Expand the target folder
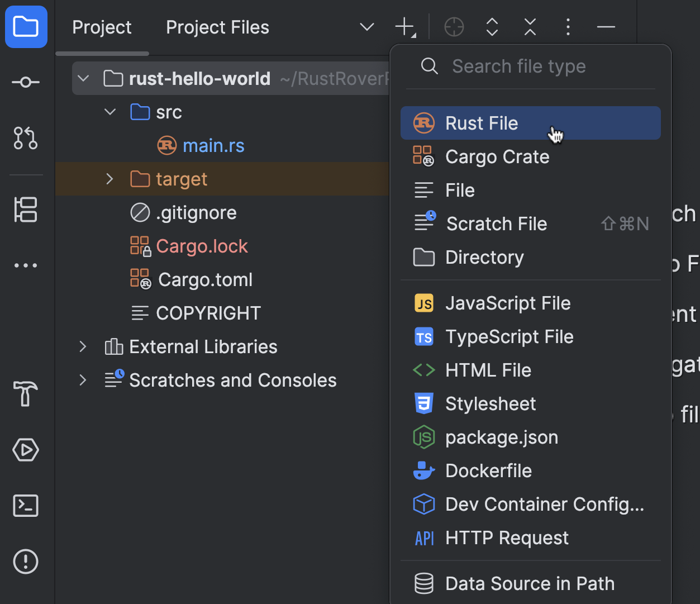The image size is (700, 604). click(x=110, y=179)
